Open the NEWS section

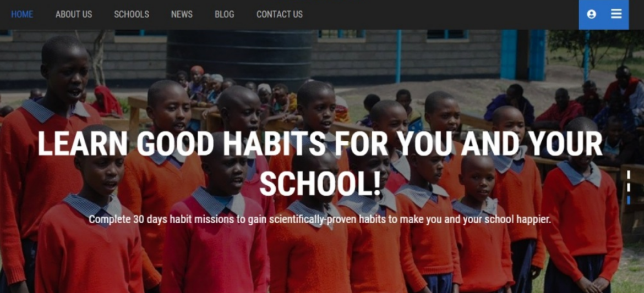coord(182,14)
